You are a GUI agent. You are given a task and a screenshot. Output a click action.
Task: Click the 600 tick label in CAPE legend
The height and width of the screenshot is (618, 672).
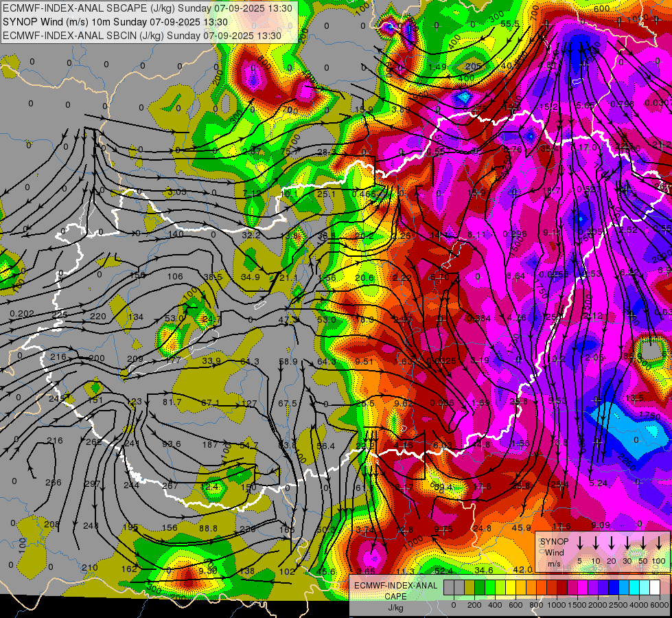pyautogui.click(x=515, y=605)
